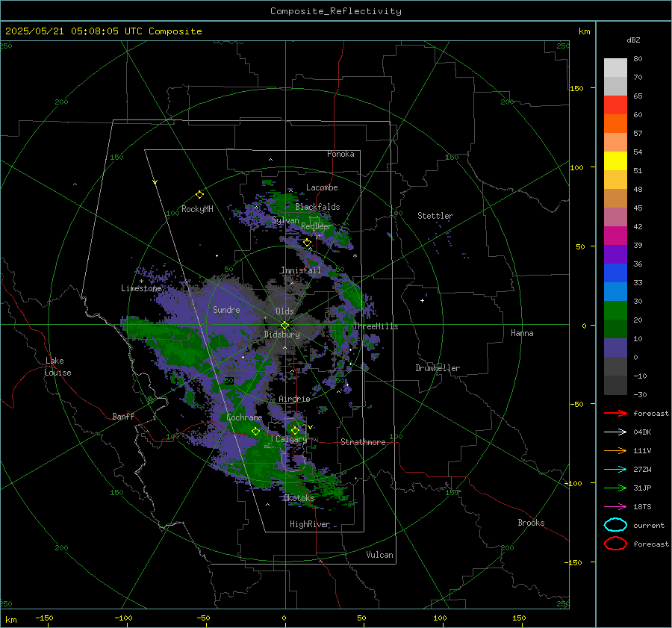The image size is (672, 628).
Task: Click the Vulcan label
Action: coord(380,555)
